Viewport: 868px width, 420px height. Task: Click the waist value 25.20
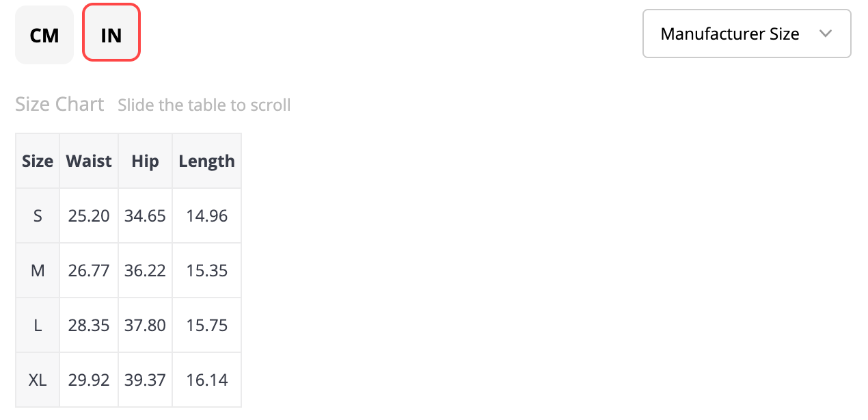tap(89, 215)
